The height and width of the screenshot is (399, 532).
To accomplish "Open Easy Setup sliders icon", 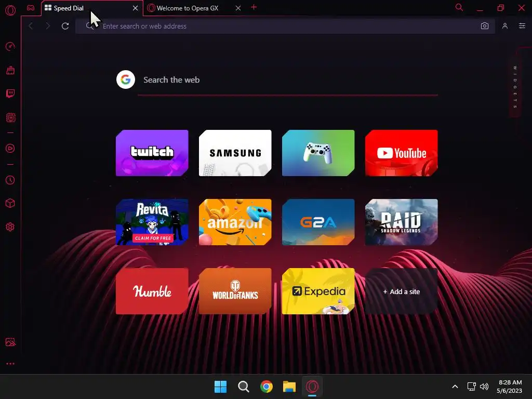I will pyautogui.click(x=522, y=26).
